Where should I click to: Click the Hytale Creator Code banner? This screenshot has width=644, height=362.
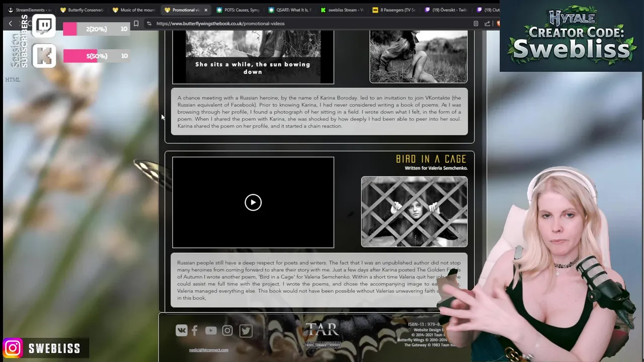click(572, 36)
